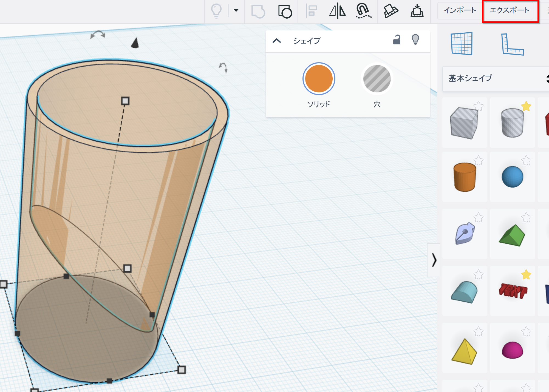This screenshot has width=549, height=392.
Task: Select the striped 穴 hole swatch
Action: click(x=377, y=79)
